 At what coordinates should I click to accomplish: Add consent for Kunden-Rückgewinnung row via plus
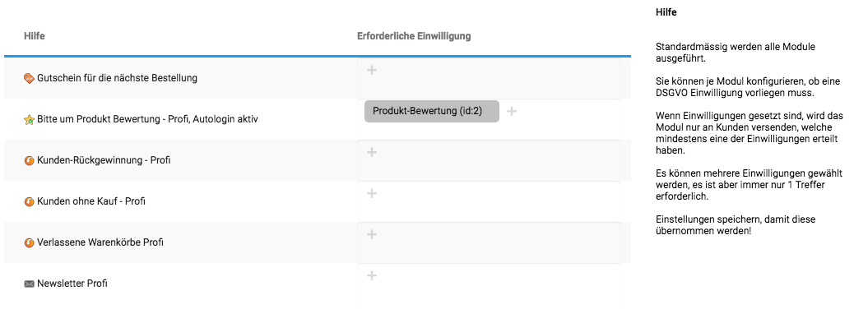(x=372, y=152)
